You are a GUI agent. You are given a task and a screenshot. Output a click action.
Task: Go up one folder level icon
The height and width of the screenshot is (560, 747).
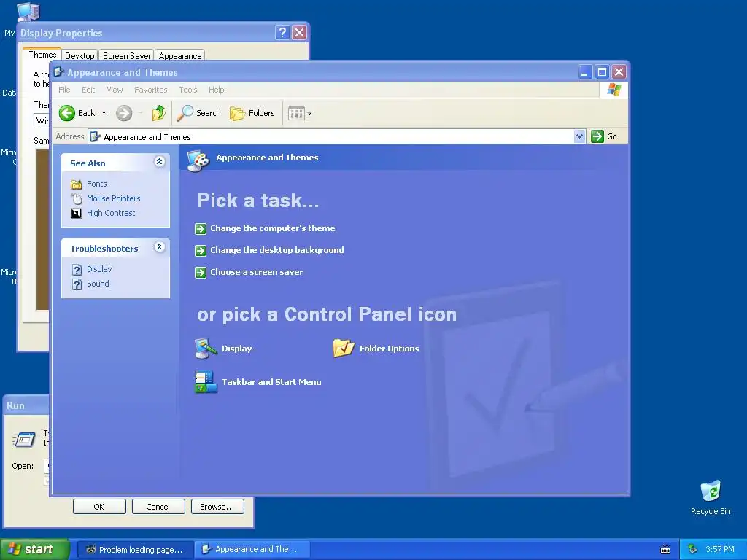(x=159, y=113)
